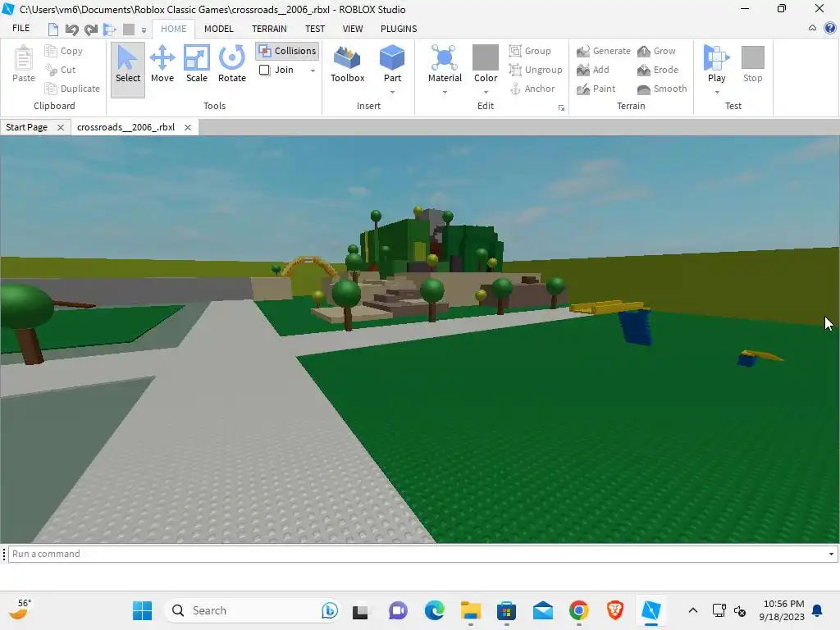Click the Run a command field
Screen dimensions: 840x630
pos(422,554)
